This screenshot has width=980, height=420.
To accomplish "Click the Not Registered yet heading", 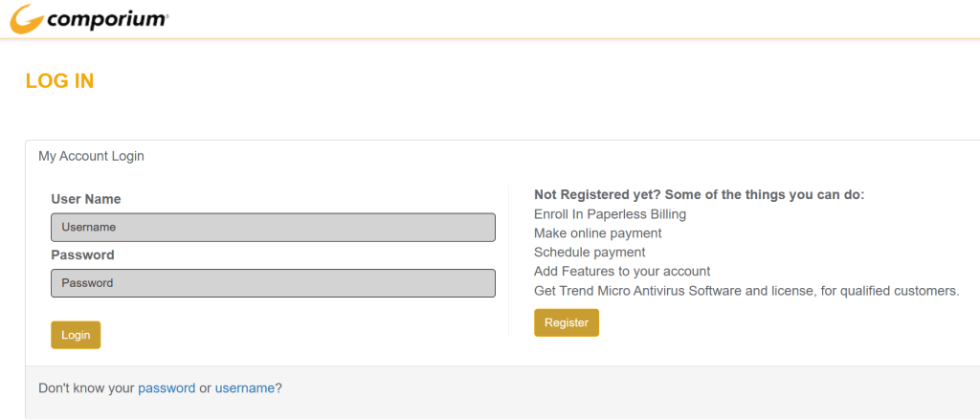I will tap(700, 195).
